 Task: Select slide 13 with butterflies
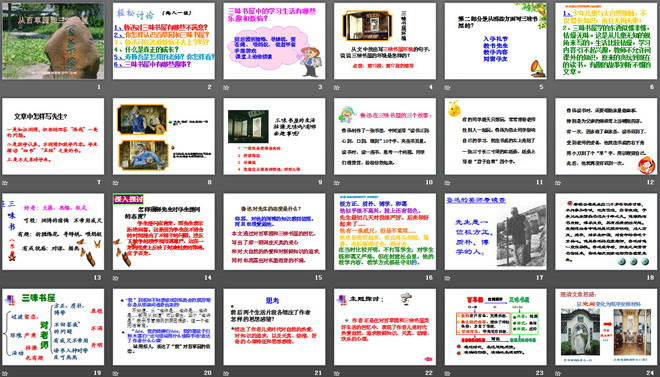point(53,231)
